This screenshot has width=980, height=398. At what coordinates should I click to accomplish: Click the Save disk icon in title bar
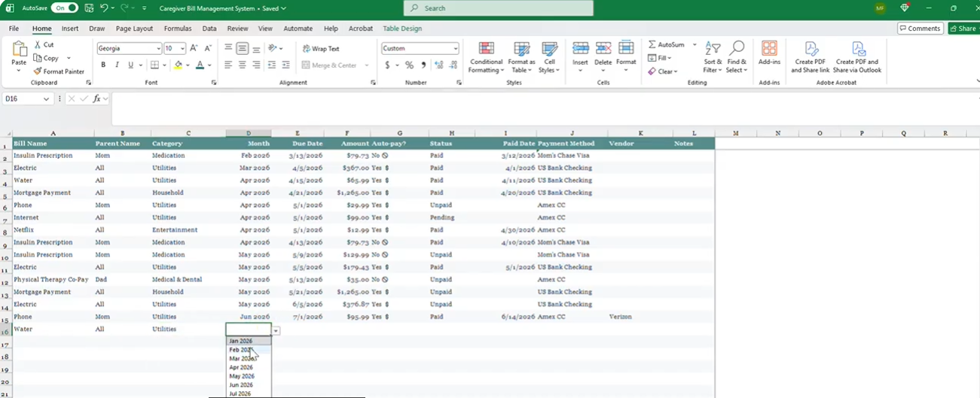[x=89, y=8]
